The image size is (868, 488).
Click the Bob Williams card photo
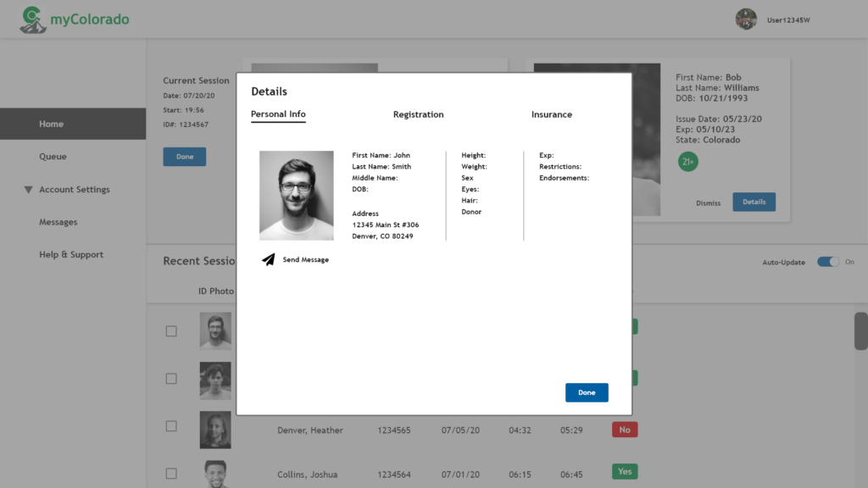point(646,140)
